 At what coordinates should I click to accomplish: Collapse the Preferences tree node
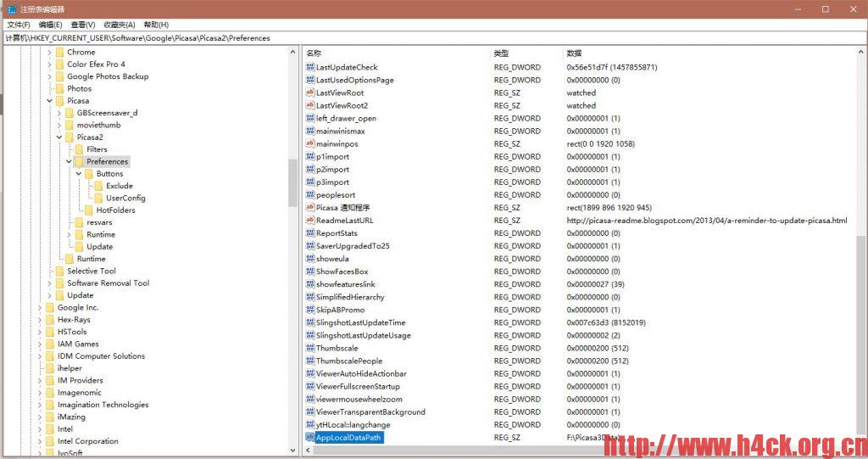pyautogui.click(x=70, y=161)
